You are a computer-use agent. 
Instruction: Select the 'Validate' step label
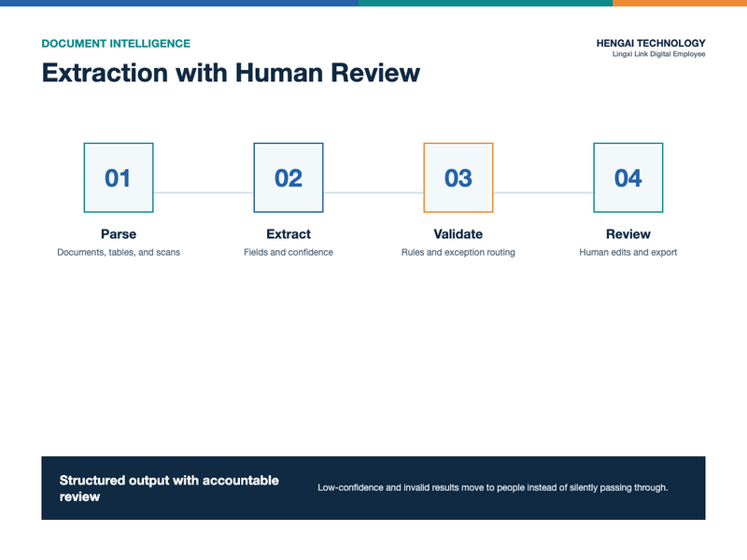click(x=458, y=234)
